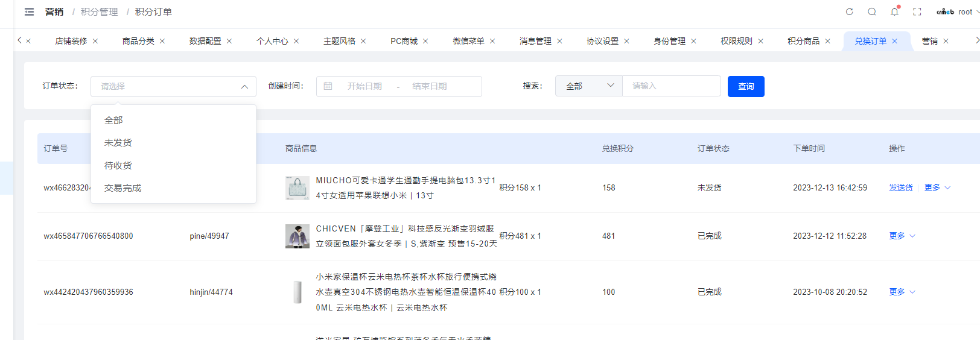The width and height of the screenshot is (980, 340).
Task: Click the 查询 search button
Action: point(746,86)
